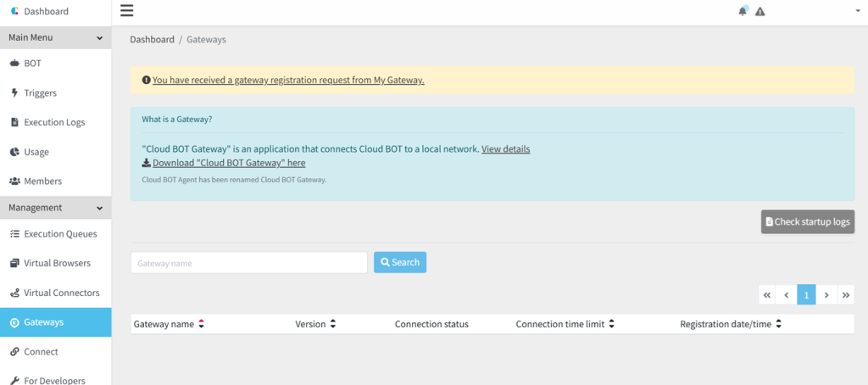Collapse the Main Menu section
Viewport: 868px width, 385px height.
pos(55,37)
